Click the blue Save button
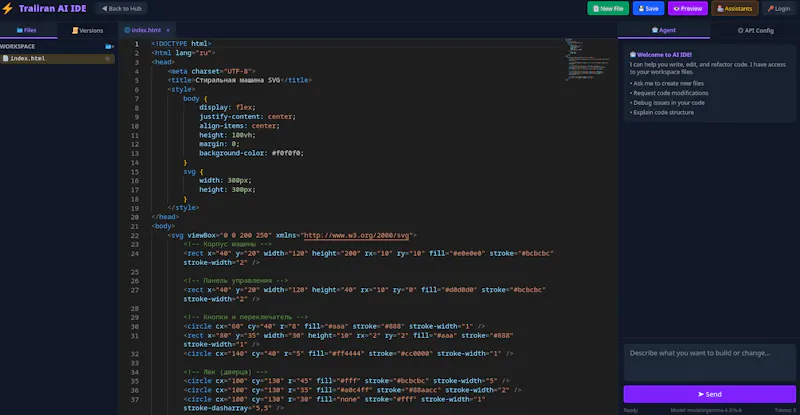 coord(648,8)
